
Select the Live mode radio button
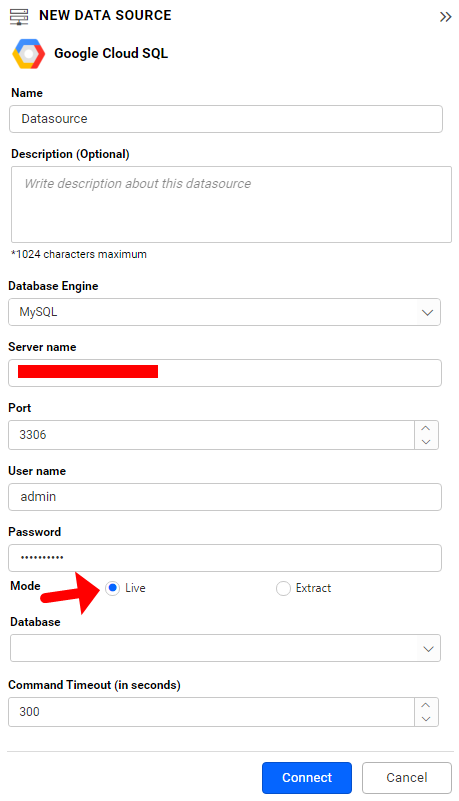point(113,588)
